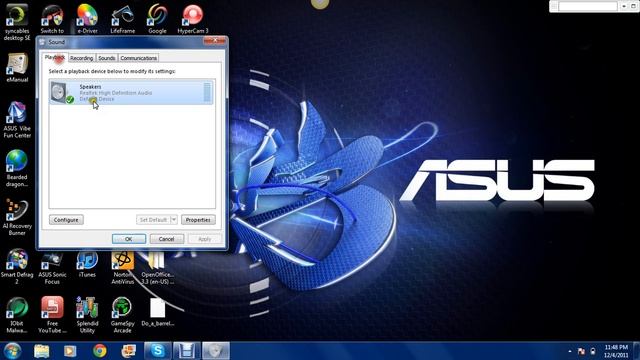Screen dimensions: 640x360
Task: Open HyperCam 3 desktop icon
Action: (x=193, y=20)
